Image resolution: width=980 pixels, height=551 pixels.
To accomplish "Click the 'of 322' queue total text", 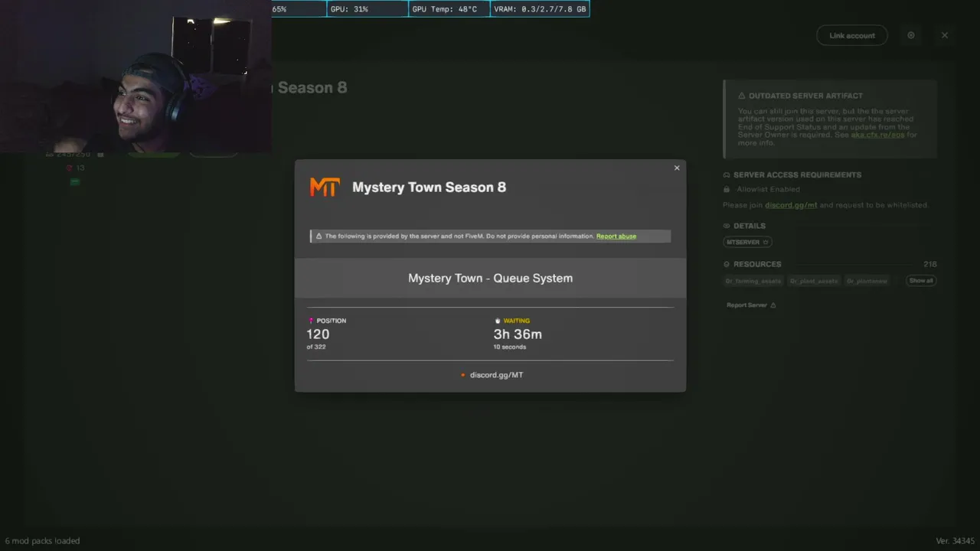I will click(x=316, y=347).
